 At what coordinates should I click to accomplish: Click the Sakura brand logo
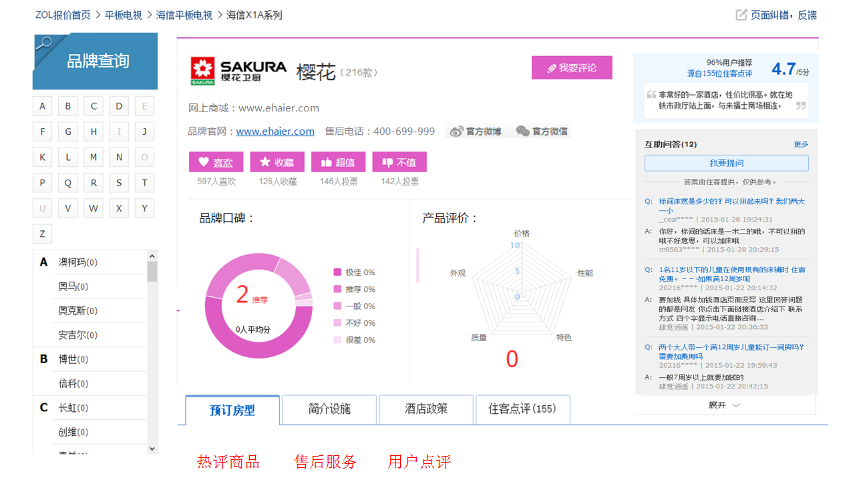click(x=238, y=71)
